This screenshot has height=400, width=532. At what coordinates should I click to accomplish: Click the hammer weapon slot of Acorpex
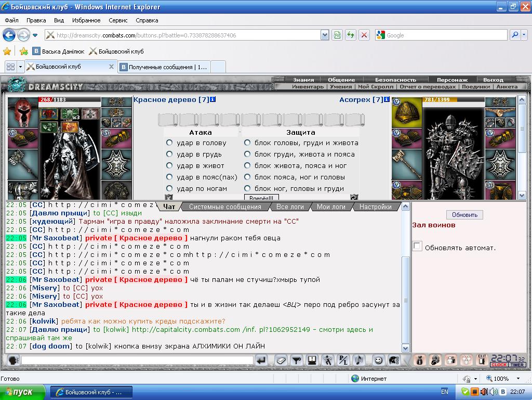tap(406, 165)
